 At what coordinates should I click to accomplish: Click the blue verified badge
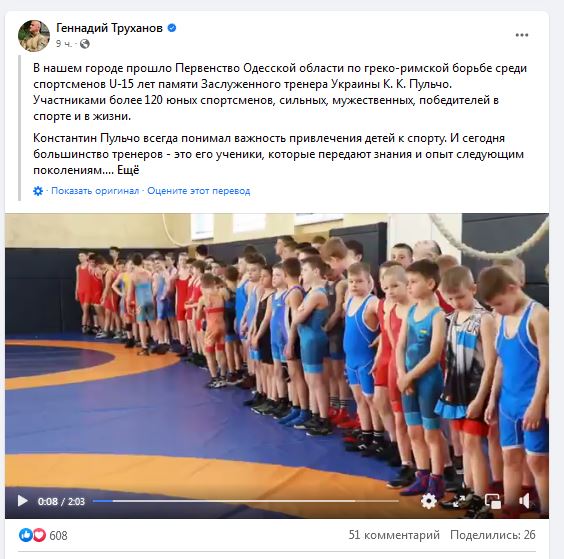[172, 28]
